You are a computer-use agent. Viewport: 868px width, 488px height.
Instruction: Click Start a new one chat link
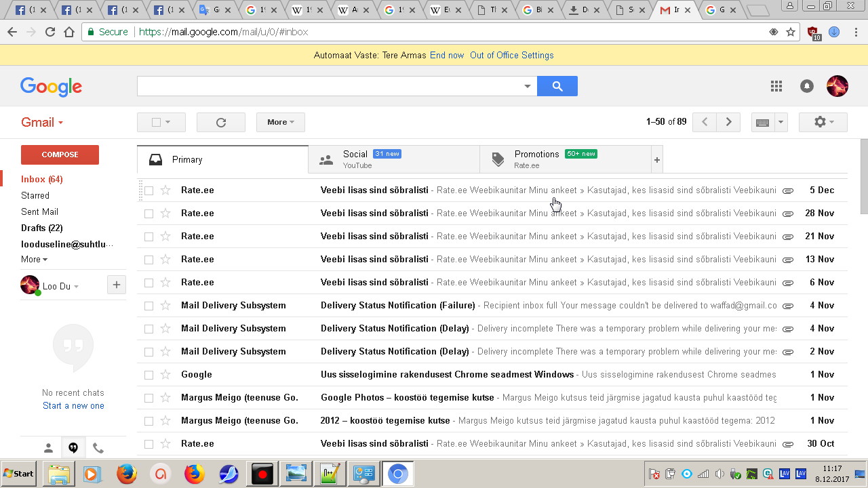(x=73, y=406)
